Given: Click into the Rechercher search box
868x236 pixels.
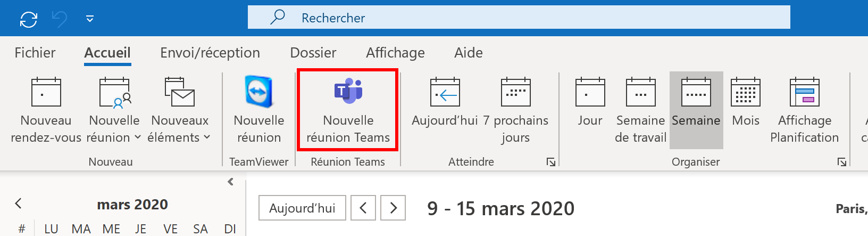Looking at the screenshot, I should pyautogui.click(x=519, y=18).
